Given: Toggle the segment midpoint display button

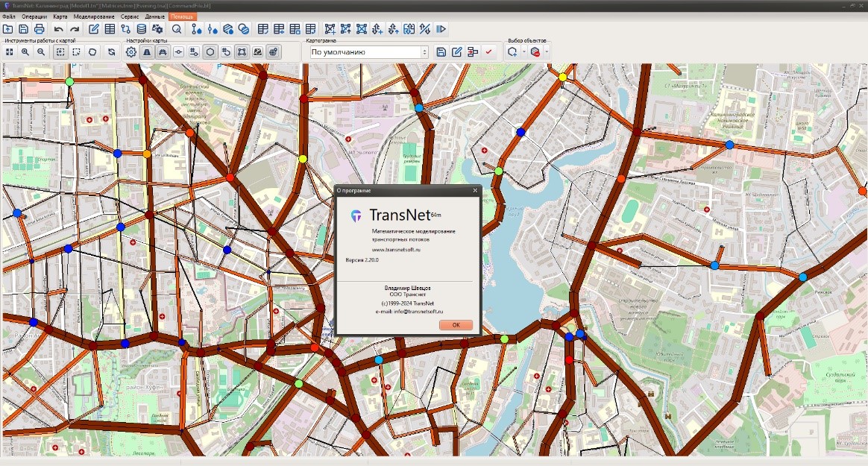Looking at the screenshot, I should coord(178,51).
